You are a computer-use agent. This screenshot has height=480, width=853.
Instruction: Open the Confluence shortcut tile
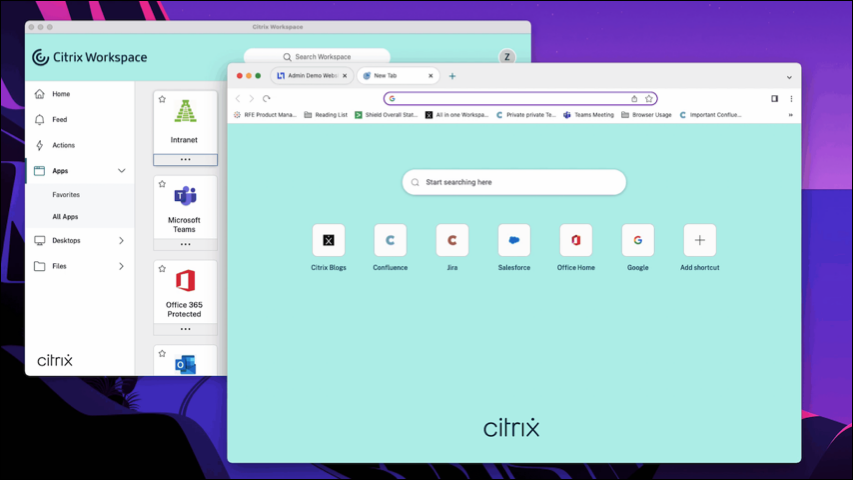390,240
